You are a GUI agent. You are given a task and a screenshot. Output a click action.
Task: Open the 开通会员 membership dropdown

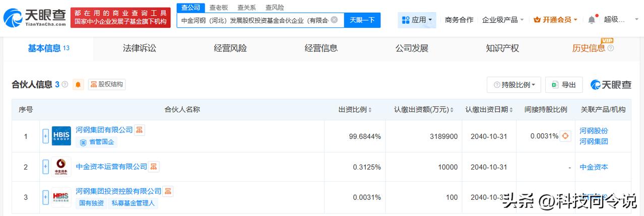pyautogui.click(x=555, y=20)
